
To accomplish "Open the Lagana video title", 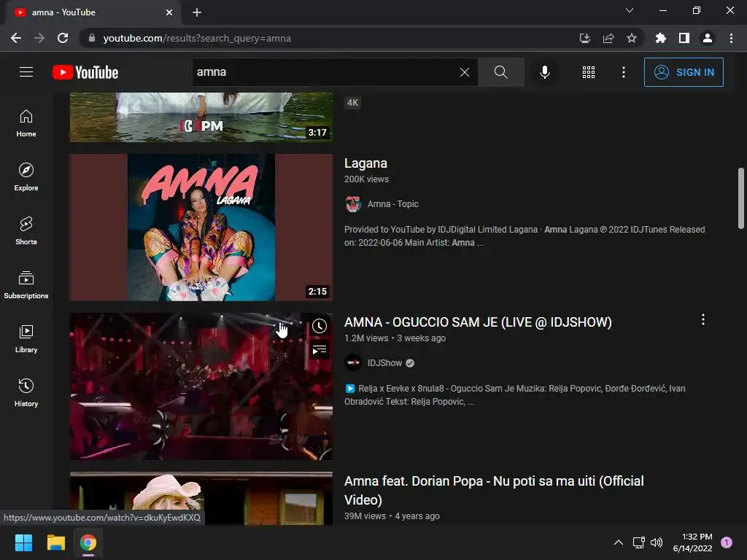I will (x=365, y=163).
